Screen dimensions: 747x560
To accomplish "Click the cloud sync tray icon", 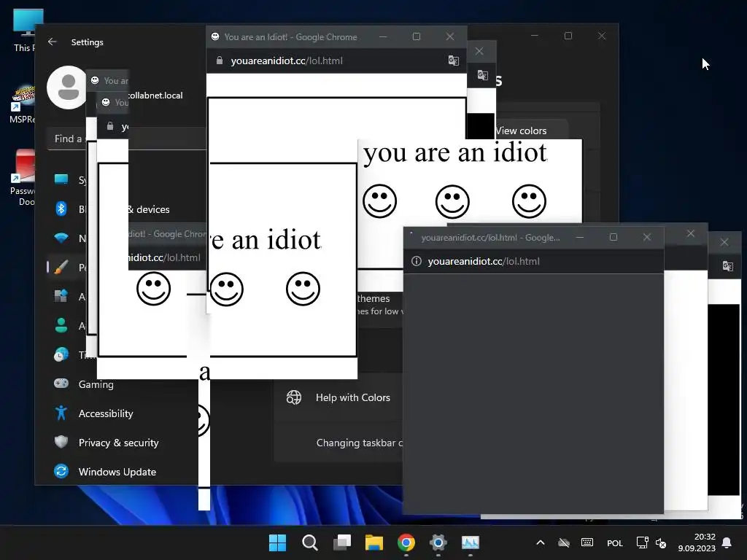I will click(x=564, y=542).
